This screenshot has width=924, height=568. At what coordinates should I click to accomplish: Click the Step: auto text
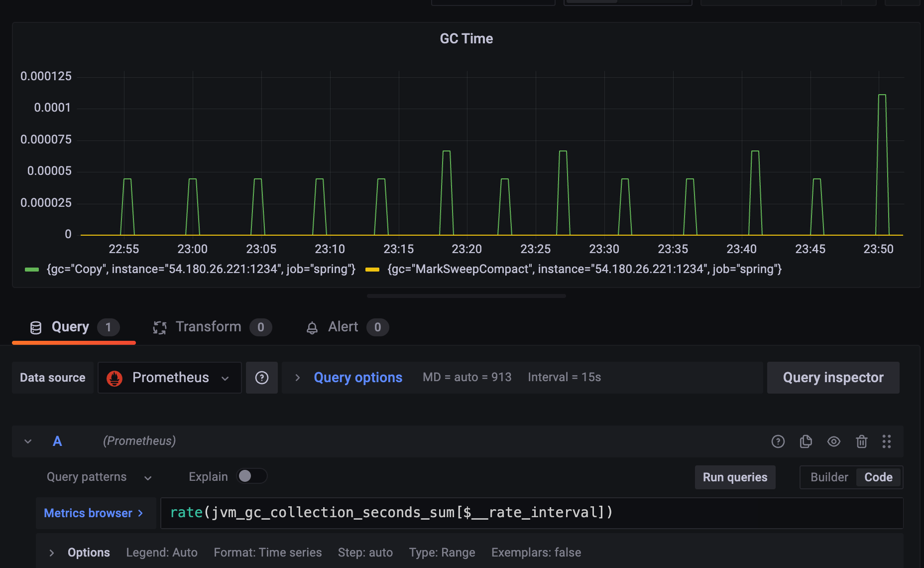[365, 553]
